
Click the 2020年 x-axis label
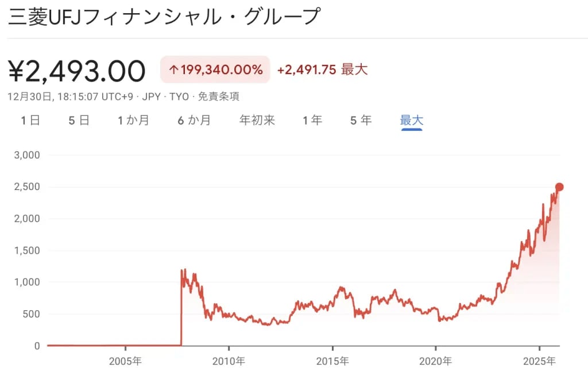click(435, 361)
